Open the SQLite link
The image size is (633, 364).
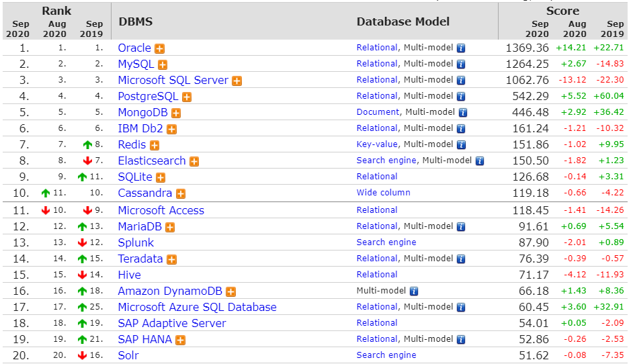[135, 177]
